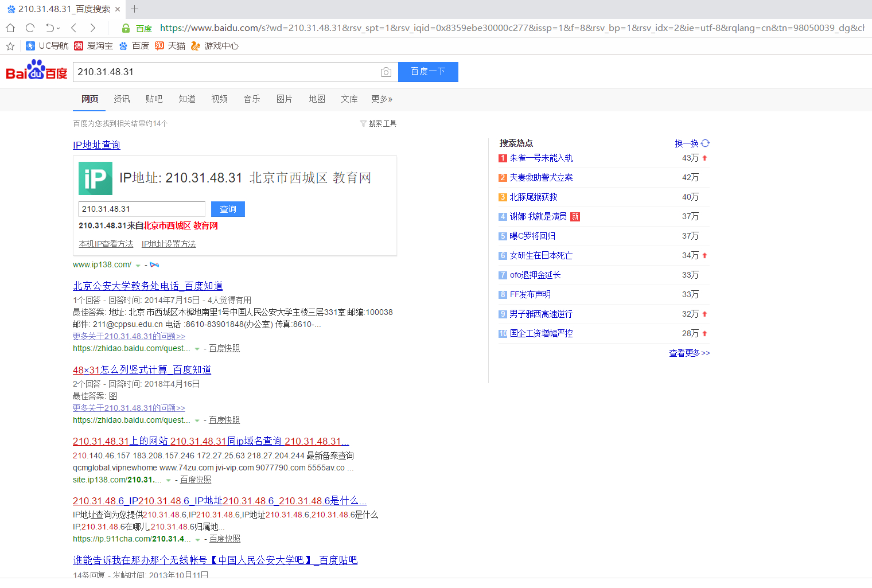The height and width of the screenshot is (588, 872).
Task: Click the 百度一下 search button
Action: [x=428, y=72]
